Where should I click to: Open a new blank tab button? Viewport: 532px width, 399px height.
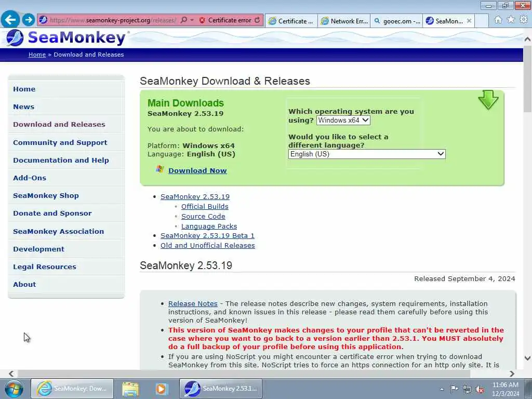(481, 21)
